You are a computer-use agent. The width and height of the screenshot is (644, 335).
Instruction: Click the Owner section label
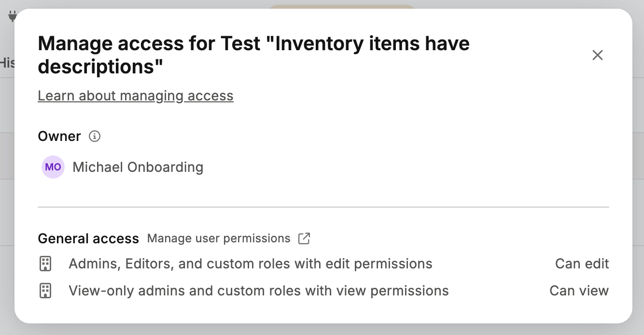click(x=59, y=136)
